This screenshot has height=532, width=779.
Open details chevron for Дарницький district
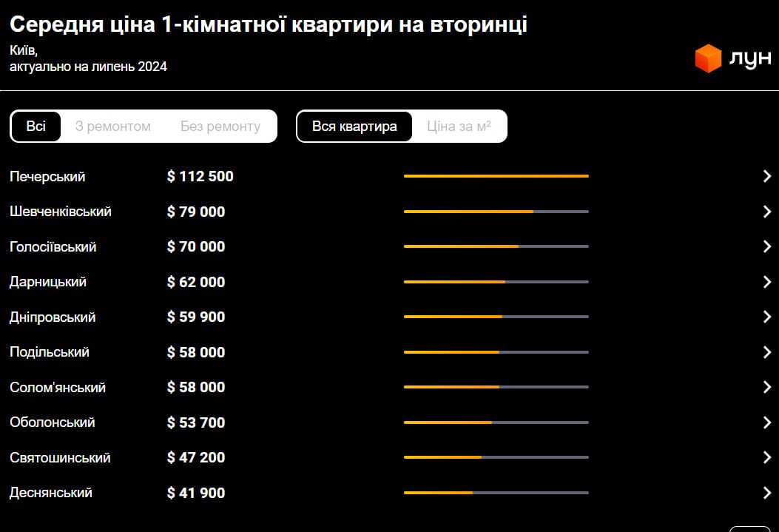click(767, 282)
